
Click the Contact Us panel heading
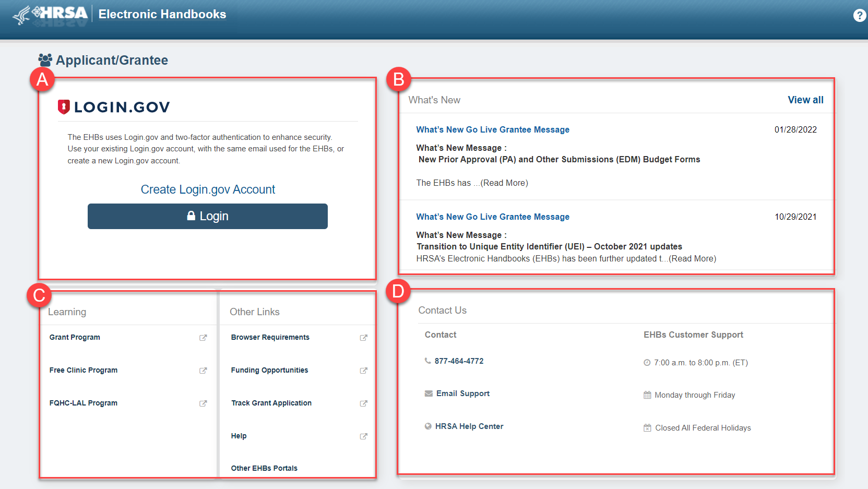pos(443,310)
